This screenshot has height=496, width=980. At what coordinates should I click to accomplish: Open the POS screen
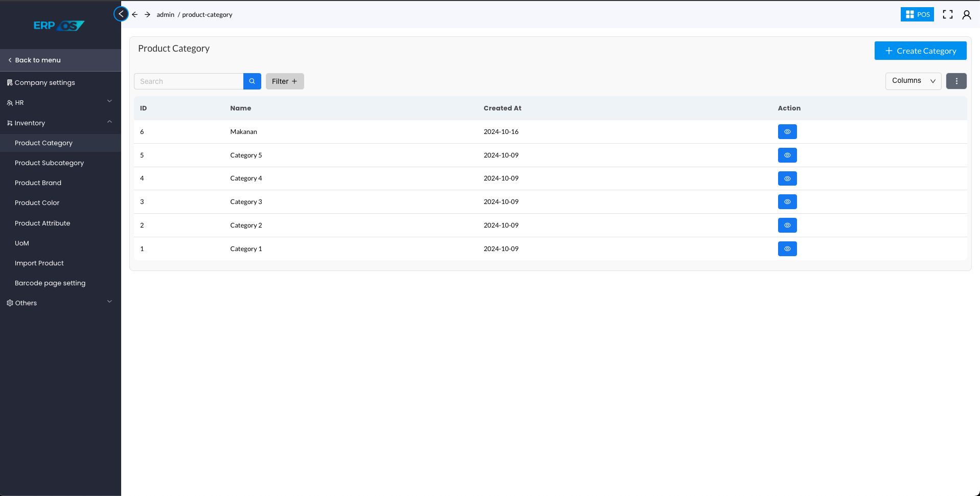click(917, 14)
